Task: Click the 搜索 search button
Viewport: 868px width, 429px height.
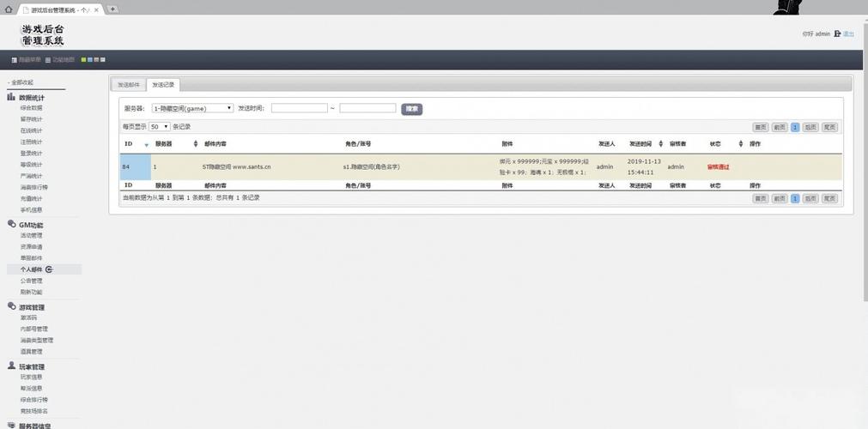Action: coord(412,109)
